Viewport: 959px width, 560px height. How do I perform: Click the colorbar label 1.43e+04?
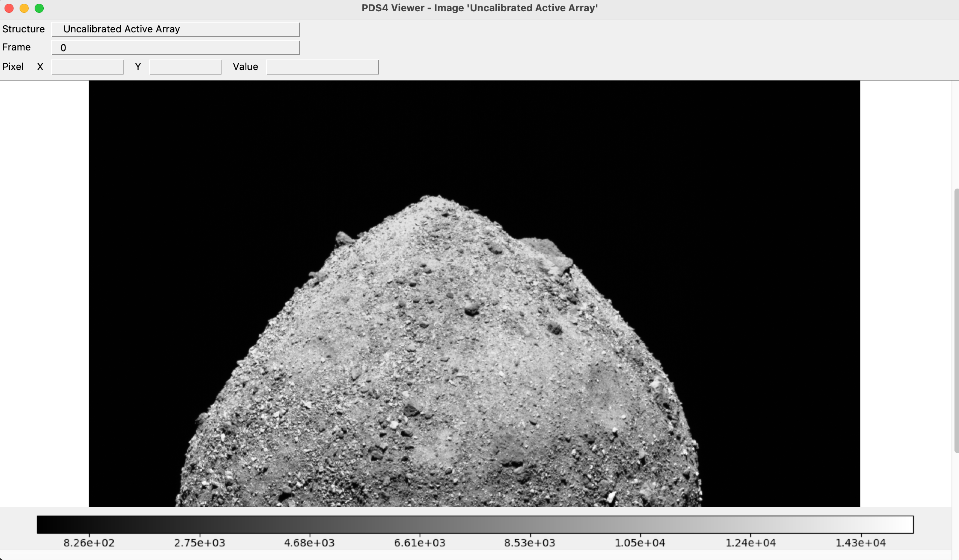coord(860,543)
